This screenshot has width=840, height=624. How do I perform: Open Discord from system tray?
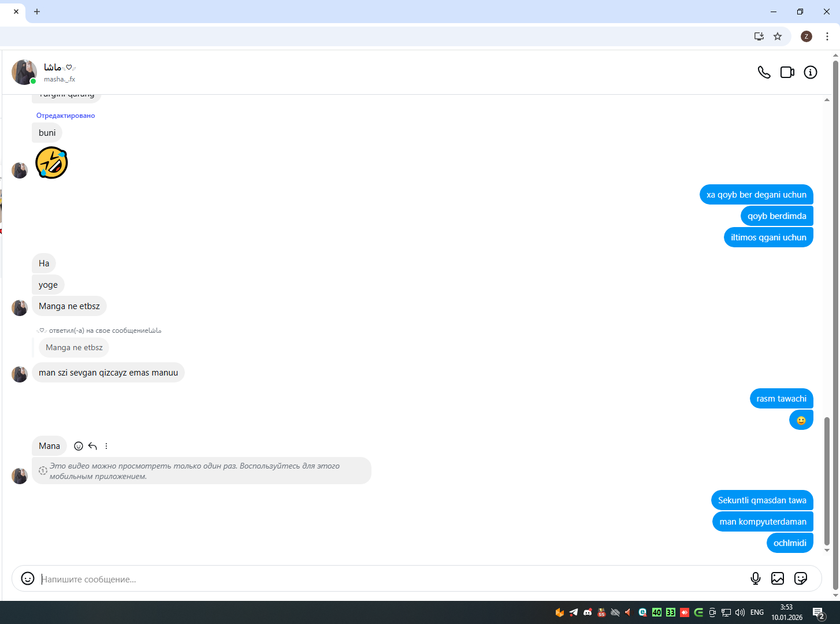tap(588, 612)
